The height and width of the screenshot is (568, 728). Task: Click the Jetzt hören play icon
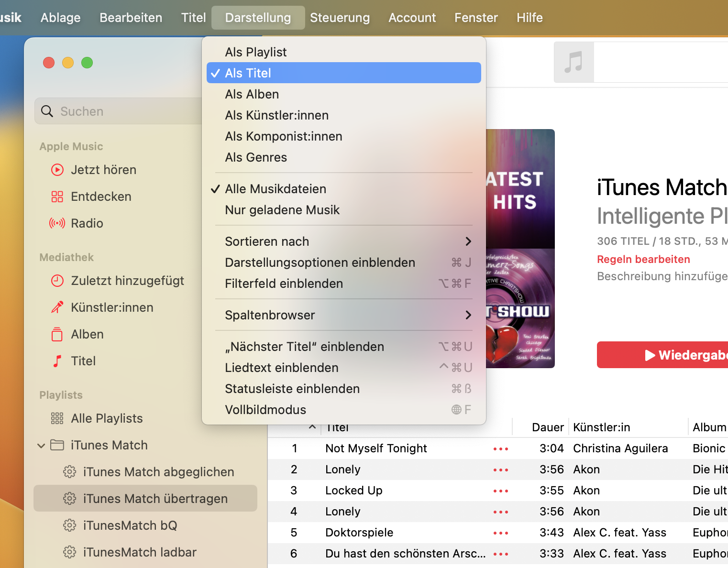pos(57,170)
